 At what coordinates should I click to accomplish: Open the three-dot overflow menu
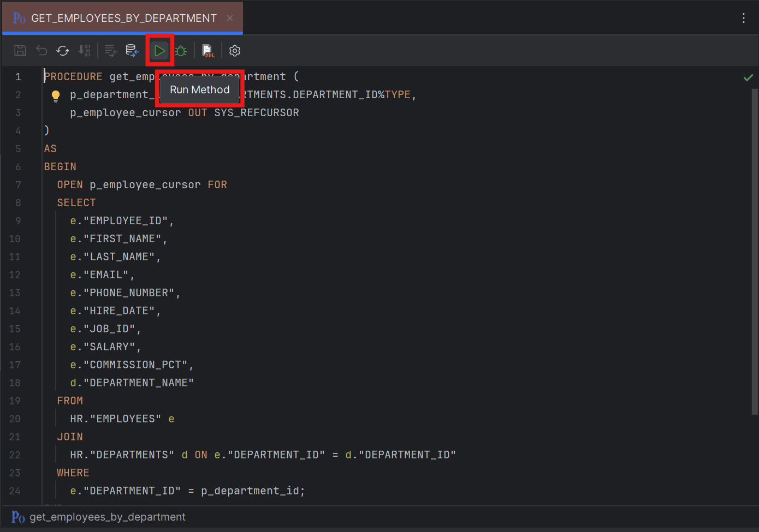[x=744, y=17]
